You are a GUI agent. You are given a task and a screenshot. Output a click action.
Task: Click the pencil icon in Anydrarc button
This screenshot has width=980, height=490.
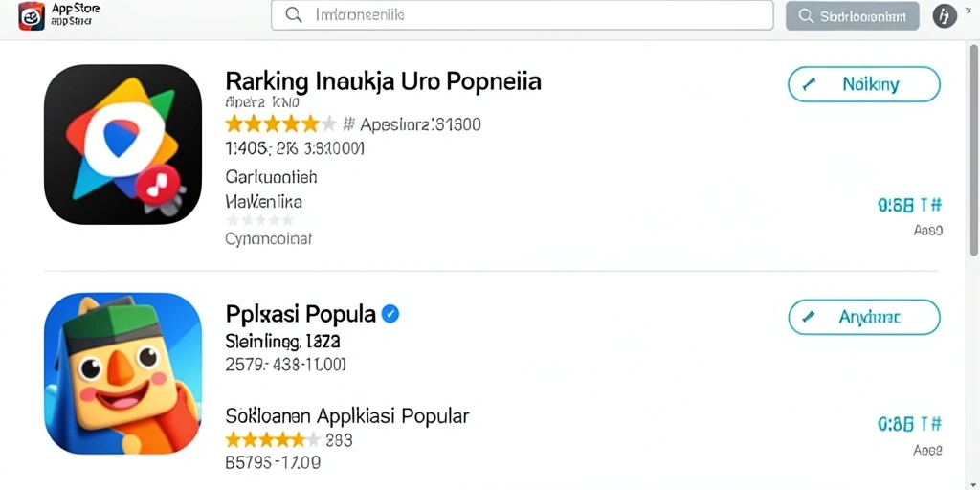(x=809, y=318)
